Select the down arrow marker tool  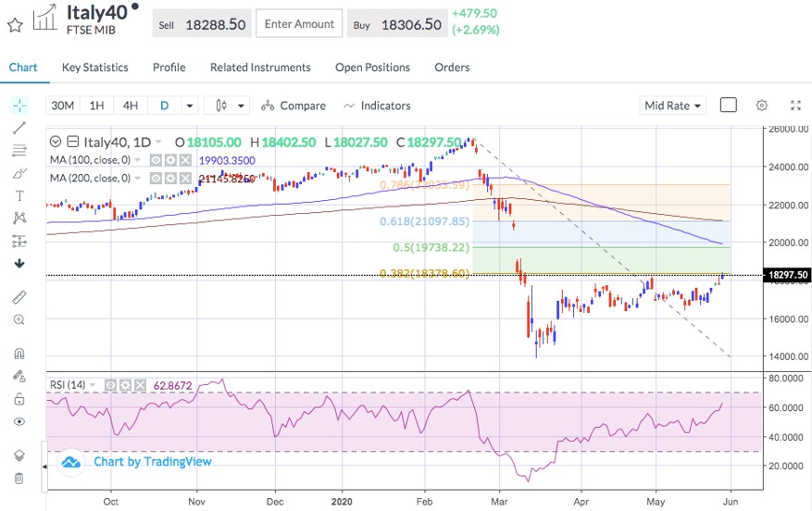pyautogui.click(x=19, y=264)
